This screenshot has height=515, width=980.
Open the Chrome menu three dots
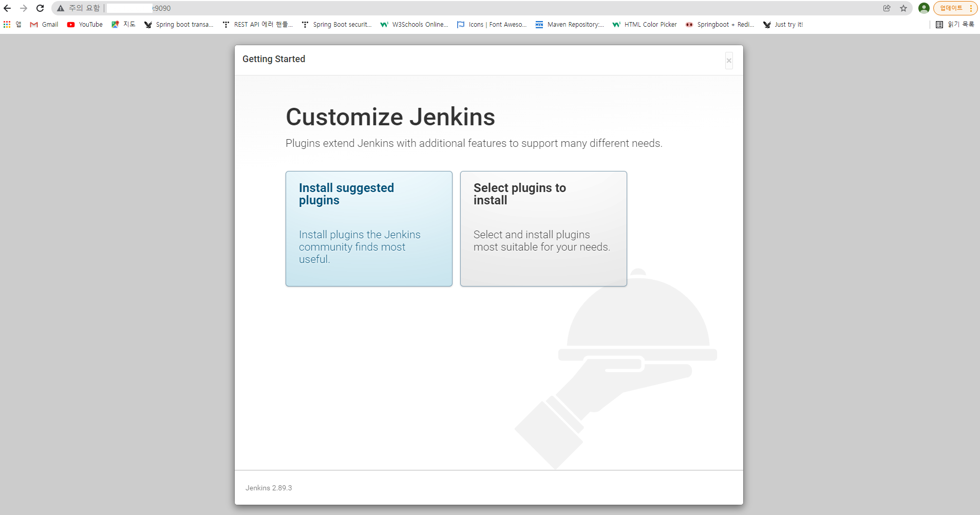971,8
